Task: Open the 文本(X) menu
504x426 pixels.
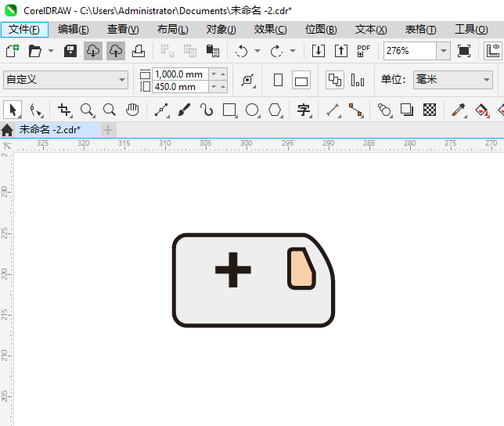Action: [371, 30]
